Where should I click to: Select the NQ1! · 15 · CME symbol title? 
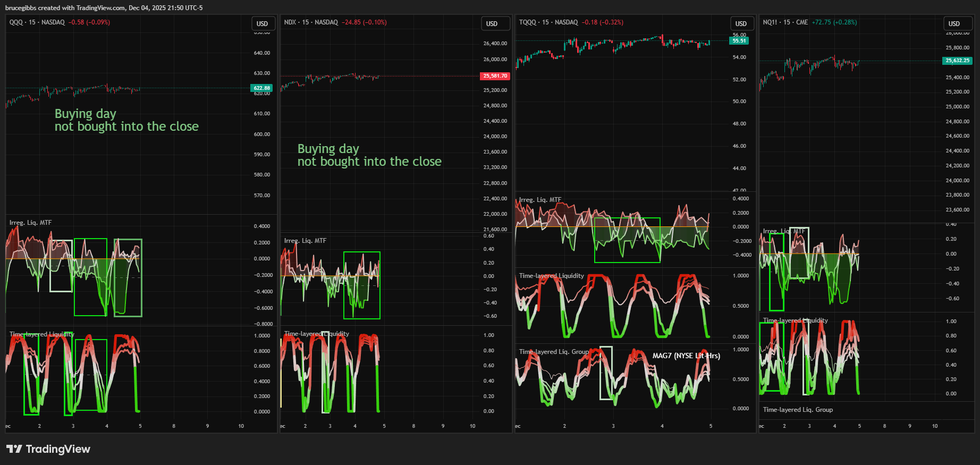point(785,22)
